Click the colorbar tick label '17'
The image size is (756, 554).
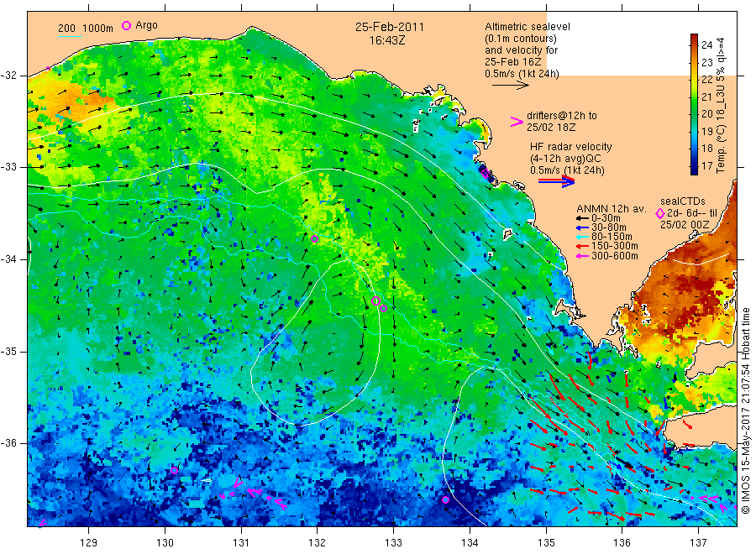pos(706,165)
